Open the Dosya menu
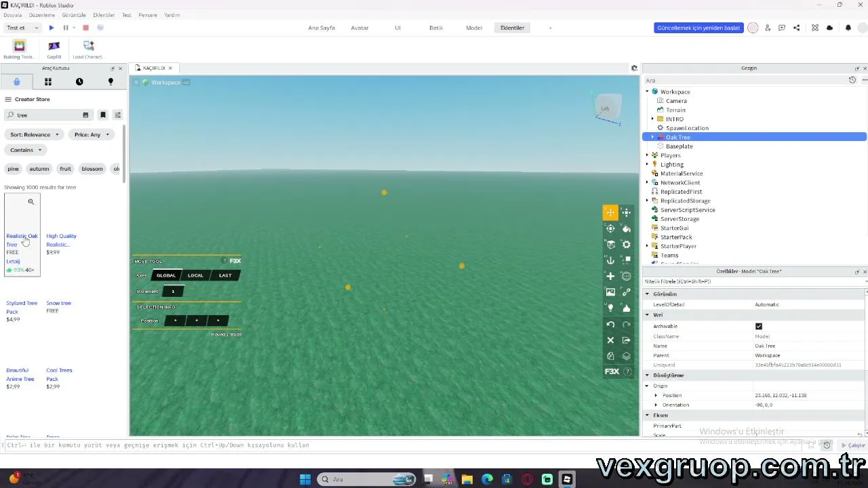This screenshot has height=488, width=868. [x=12, y=15]
